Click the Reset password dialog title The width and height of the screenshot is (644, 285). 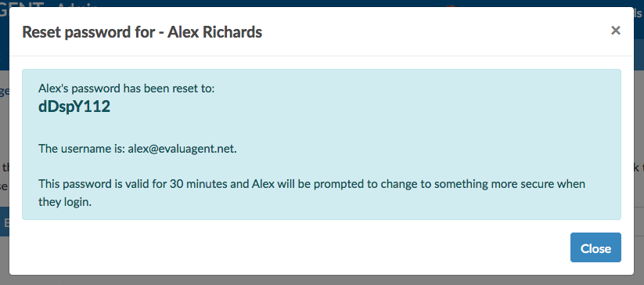tap(142, 31)
